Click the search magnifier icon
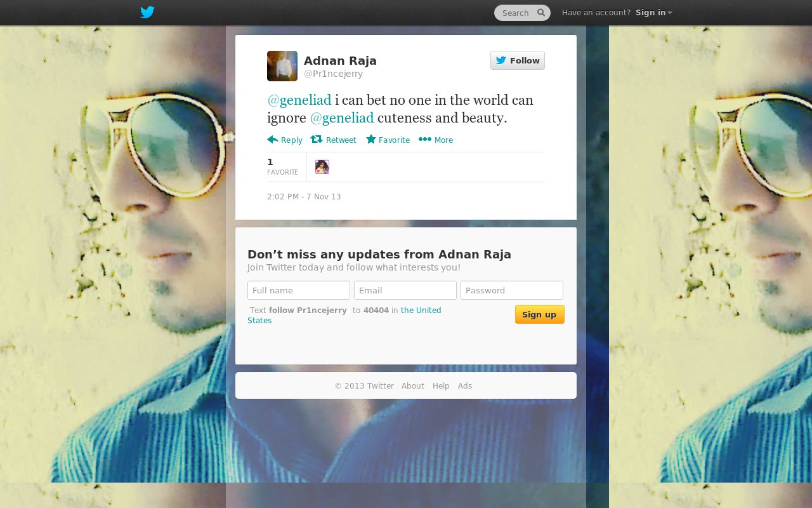The height and width of the screenshot is (508, 812). 541,13
